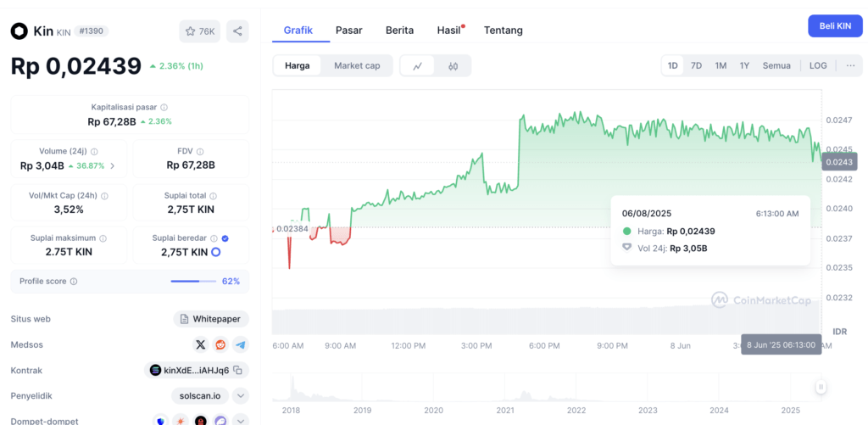This screenshot has height=425, width=868.
Task: Open solscan.io explorer link
Action: (200, 395)
